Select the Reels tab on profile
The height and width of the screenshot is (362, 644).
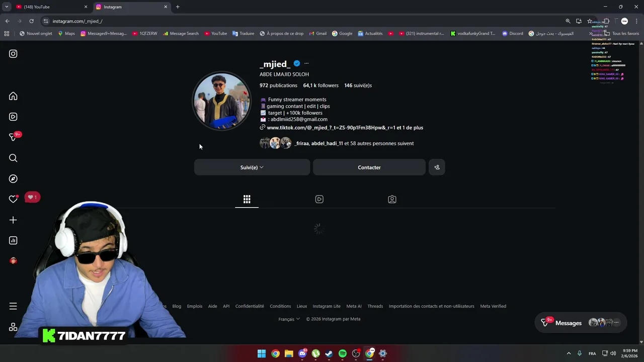(319, 199)
